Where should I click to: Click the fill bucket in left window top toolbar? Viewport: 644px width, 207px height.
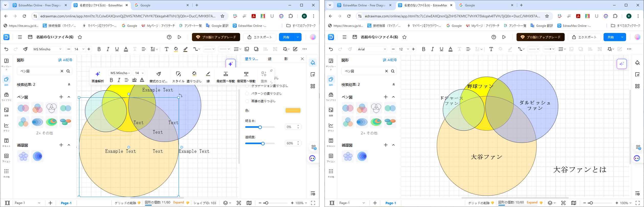[x=176, y=49]
